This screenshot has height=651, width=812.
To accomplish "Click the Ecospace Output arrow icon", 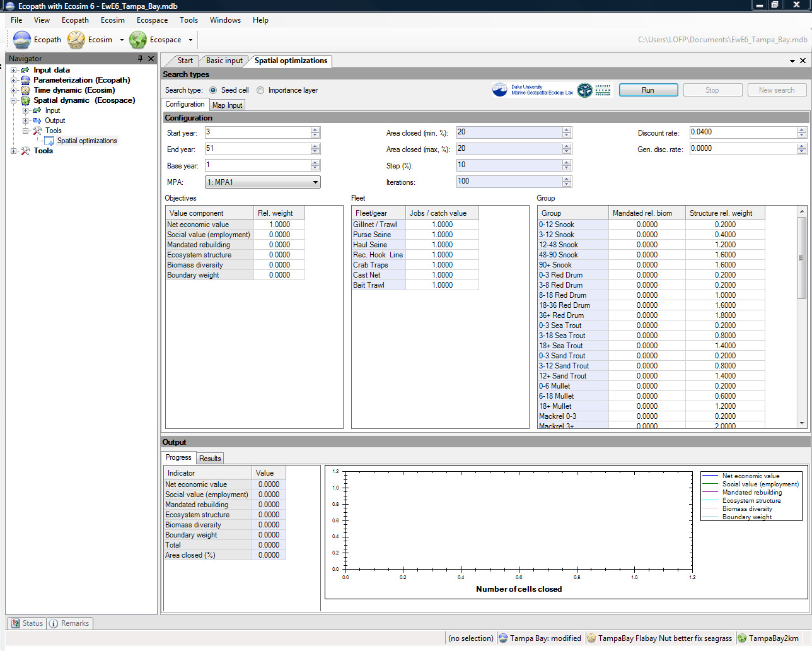I will tap(37, 120).
